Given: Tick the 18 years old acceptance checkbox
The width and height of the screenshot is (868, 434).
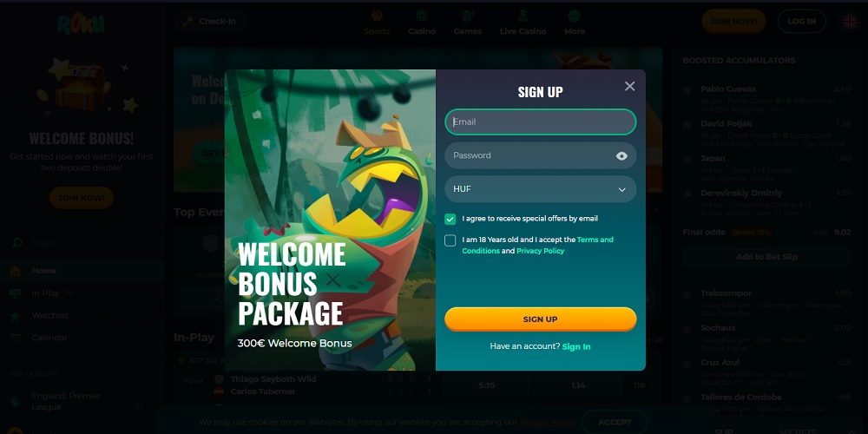Looking at the screenshot, I should click(450, 240).
